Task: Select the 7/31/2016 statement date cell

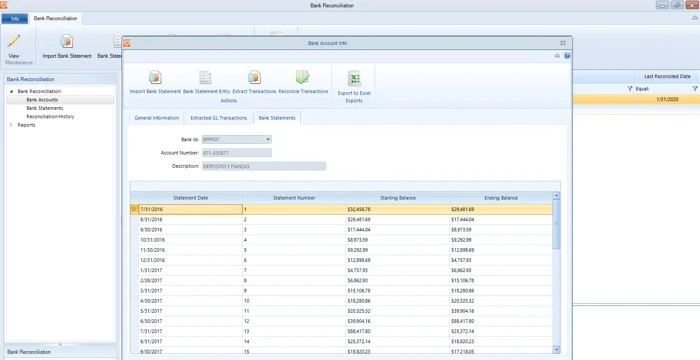Action: [x=190, y=209]
